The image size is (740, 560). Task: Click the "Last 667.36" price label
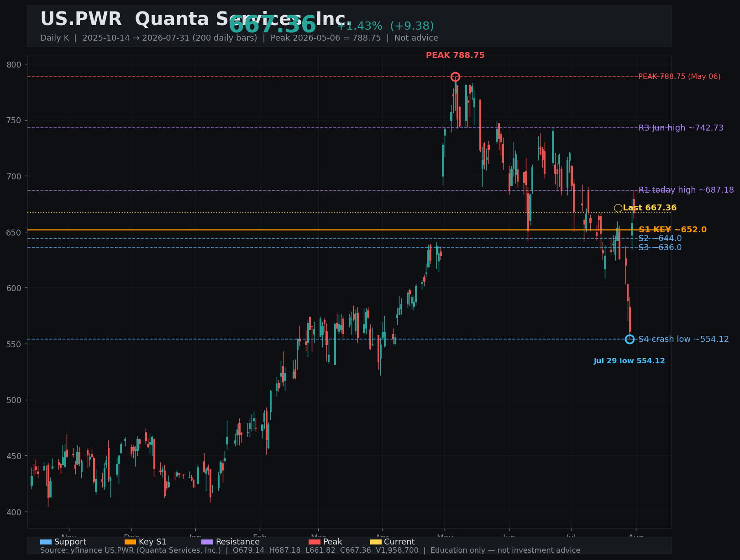[x=650, y=208]
